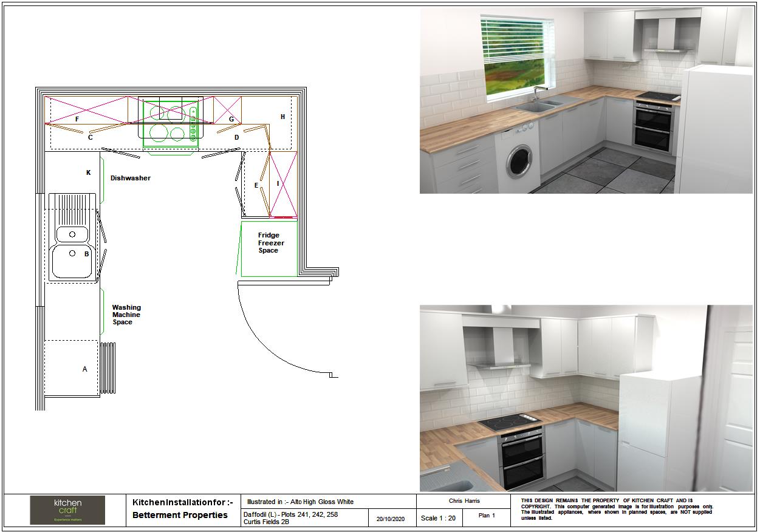Select wall unit G on the plan
The width and height of the screenshot is (760, 532).
point(230,120)
